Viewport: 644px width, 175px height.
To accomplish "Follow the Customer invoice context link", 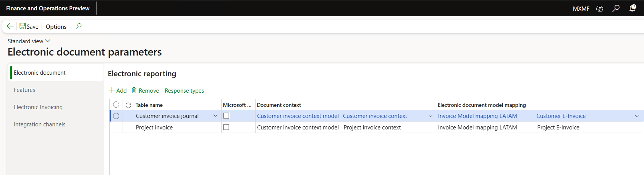I will [375, 116].
